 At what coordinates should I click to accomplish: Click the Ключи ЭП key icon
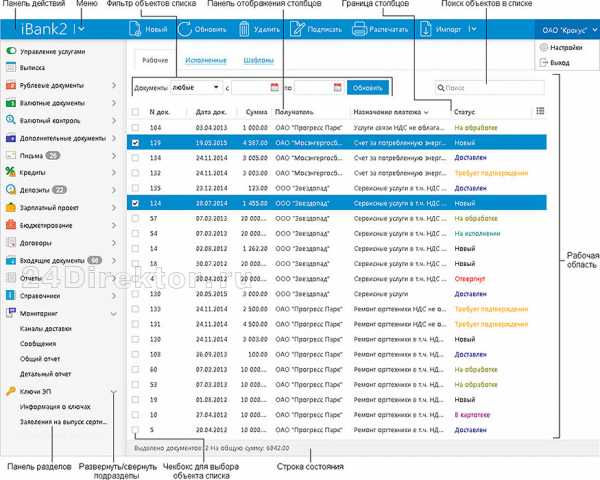pyautogui.click(x=10, y=391)
